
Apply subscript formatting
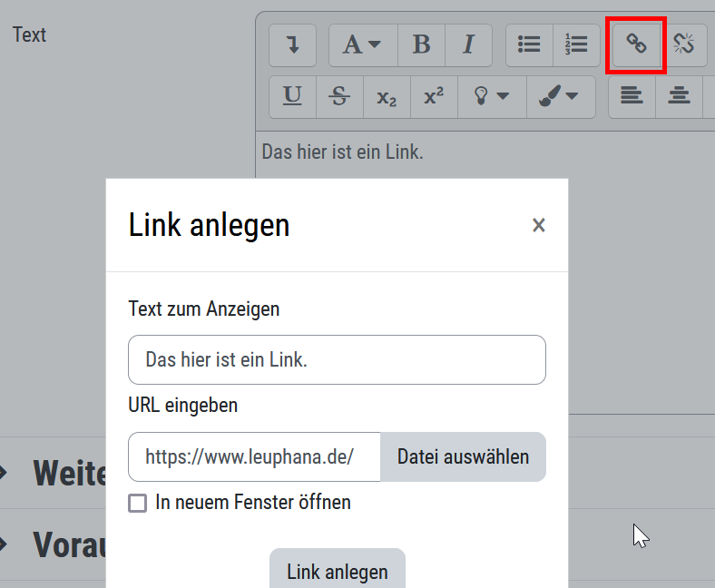tap(387, 96)
